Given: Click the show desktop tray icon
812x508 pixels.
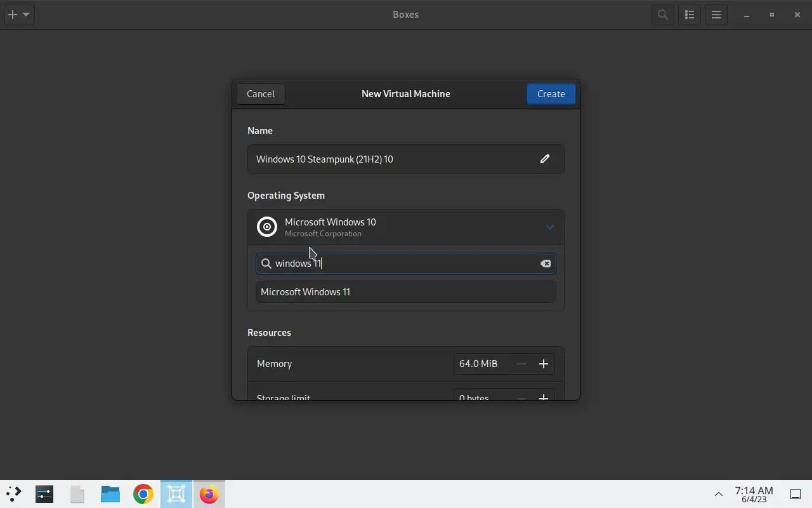Looking at the screenshot, I should click(x=796, y=494).
